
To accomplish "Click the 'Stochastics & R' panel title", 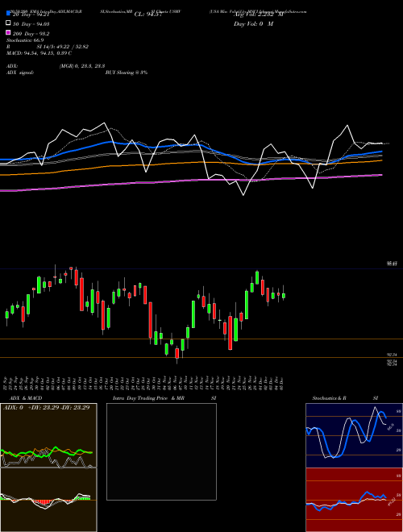I will [329, 398].
